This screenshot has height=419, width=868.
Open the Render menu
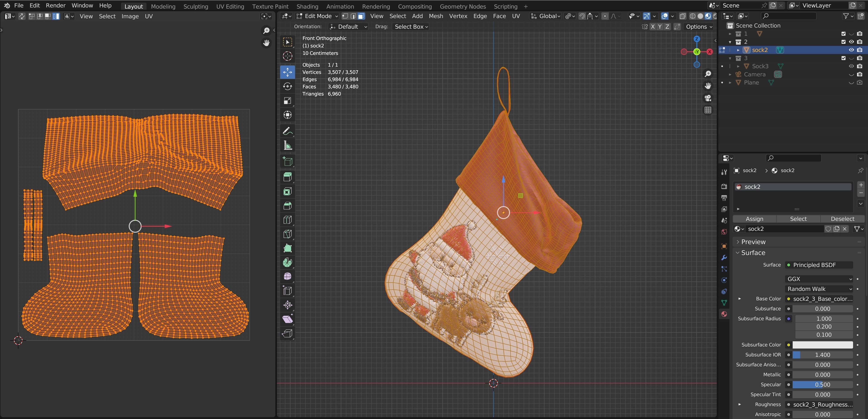tap(56, 5)
